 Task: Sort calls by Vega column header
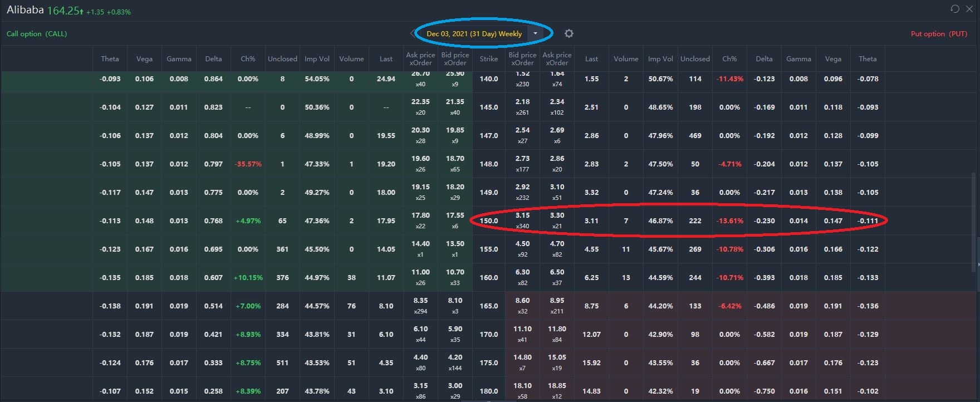tap(144, 59)
